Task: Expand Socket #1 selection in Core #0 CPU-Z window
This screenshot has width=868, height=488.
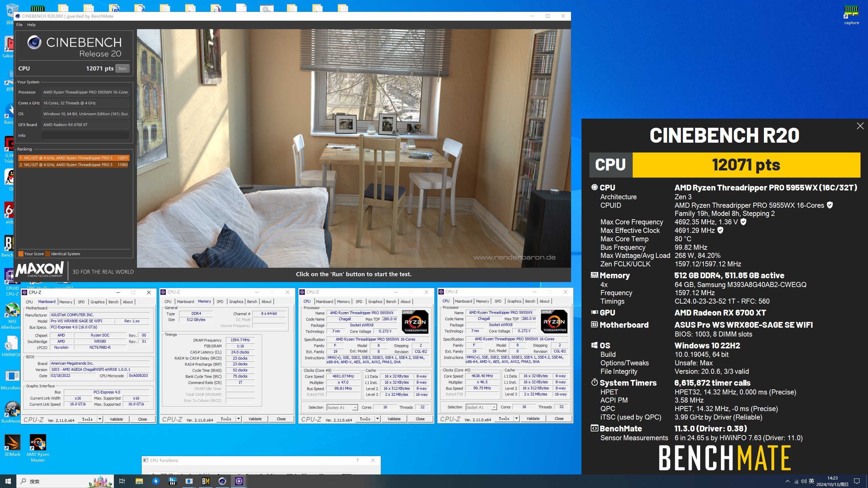Action: point(494,407)
